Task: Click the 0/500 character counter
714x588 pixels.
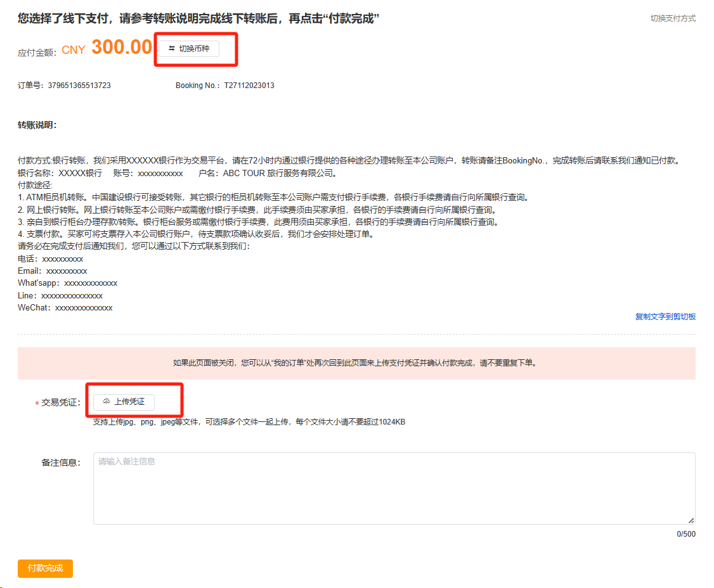Action: click(x=685, y=534)
